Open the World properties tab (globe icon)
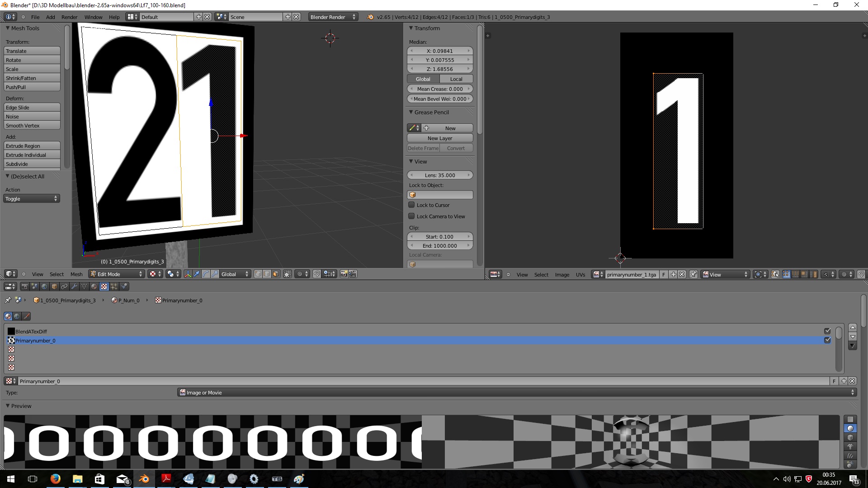 tap(44, 286)
